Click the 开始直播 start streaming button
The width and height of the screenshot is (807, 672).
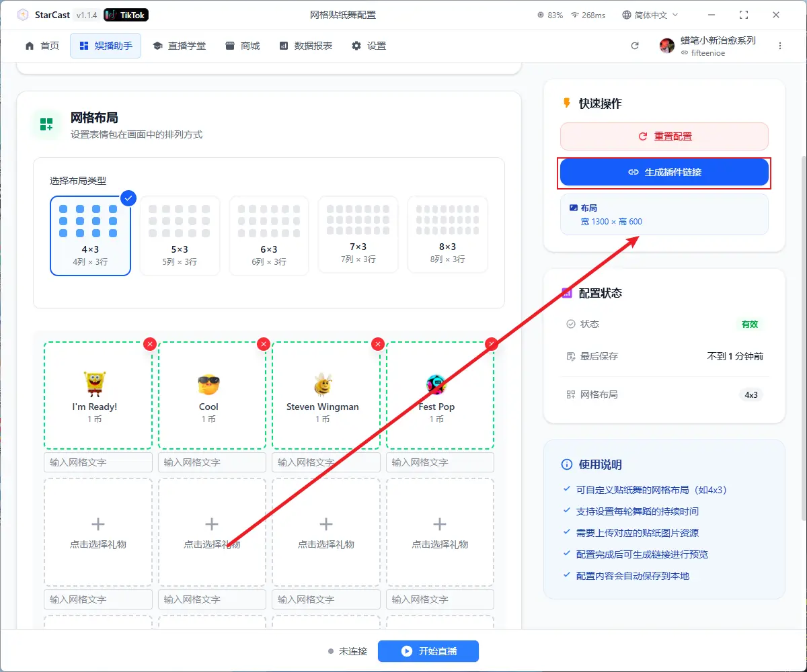pyautogui.click(x=428, y=651)
